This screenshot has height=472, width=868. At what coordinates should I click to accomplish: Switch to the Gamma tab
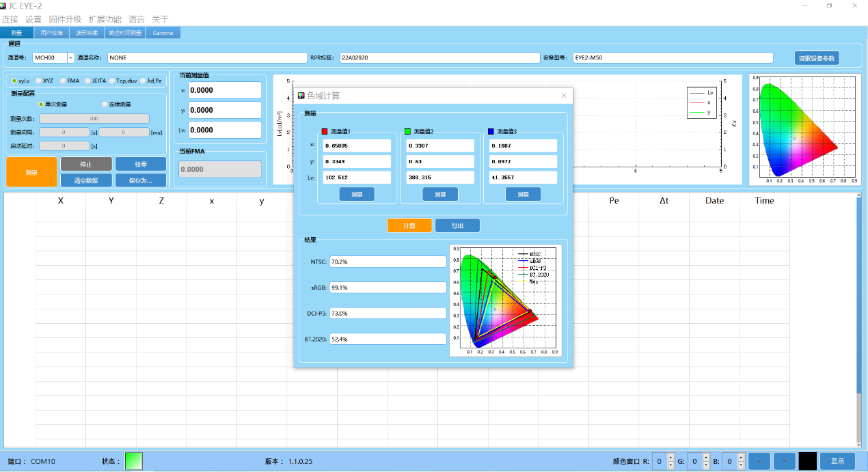coord(163,32)
